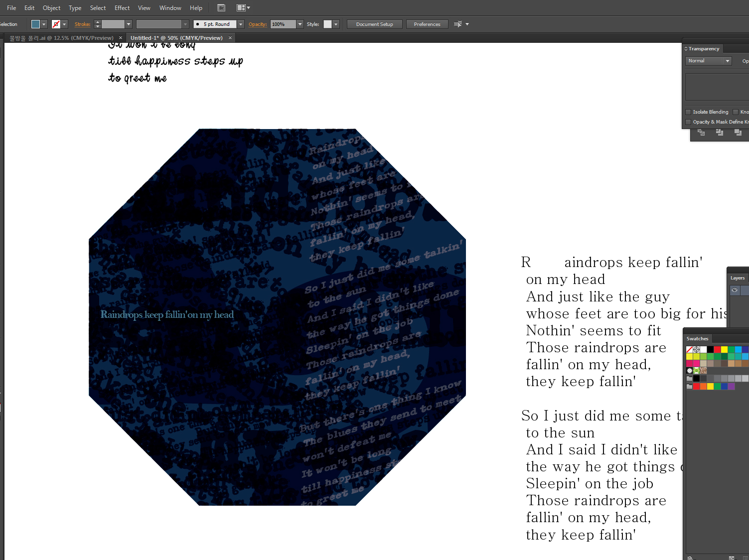Click the Preferences button
This screenshot has width=749, height=560.
pyautogui.click(x=427, y=24)
